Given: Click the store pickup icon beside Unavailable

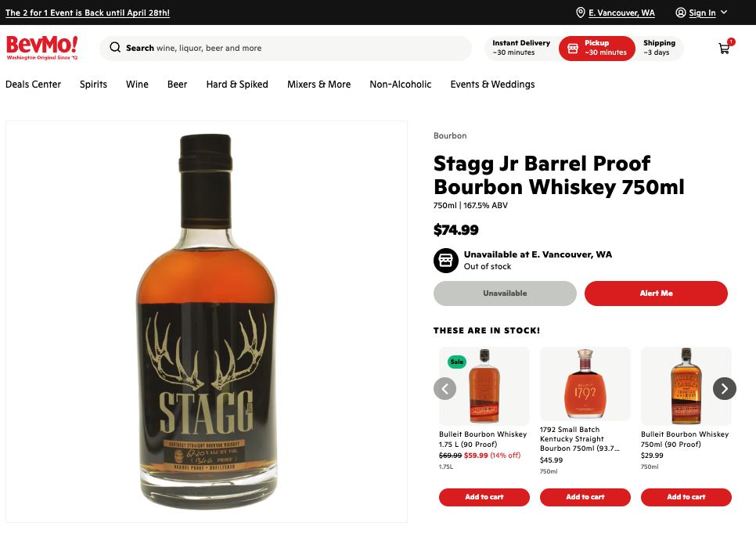Looking at the screenshot, I should click(x=446, y=261).
